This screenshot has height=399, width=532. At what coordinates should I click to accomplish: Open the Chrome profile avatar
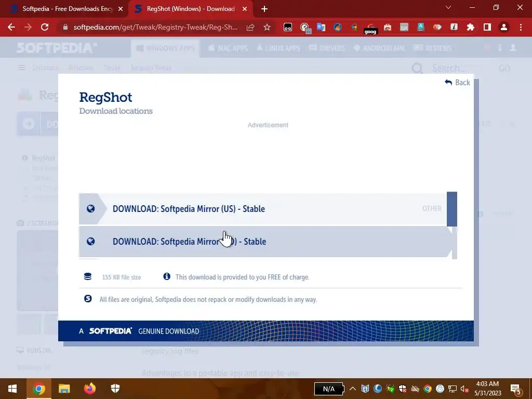(504, 27)
